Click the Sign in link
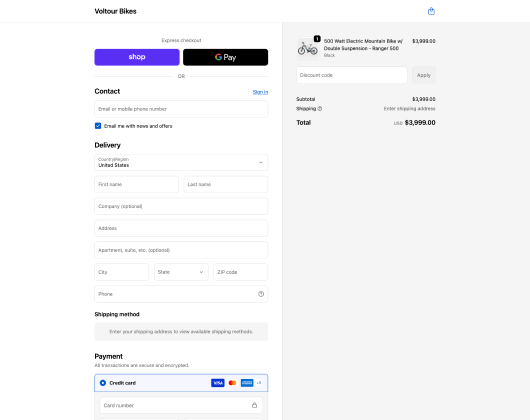Screen dimensions: 530x420 260,92
